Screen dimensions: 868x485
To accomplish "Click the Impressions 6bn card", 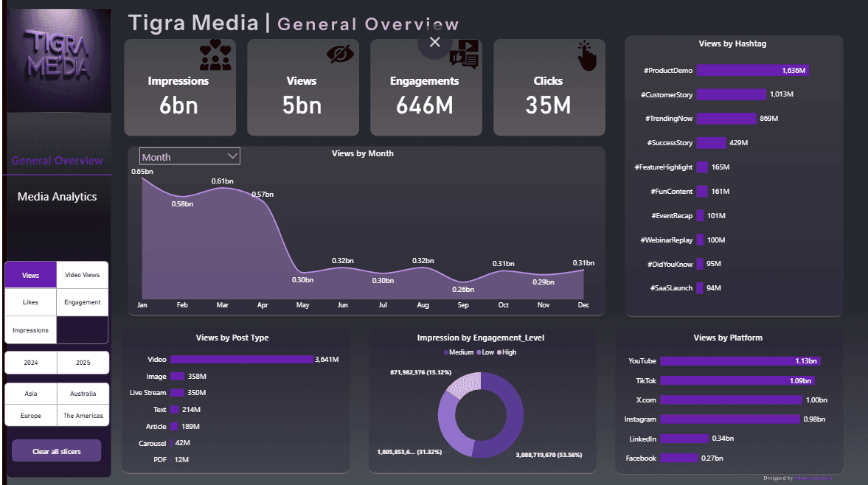I will [x=180, y=87].
